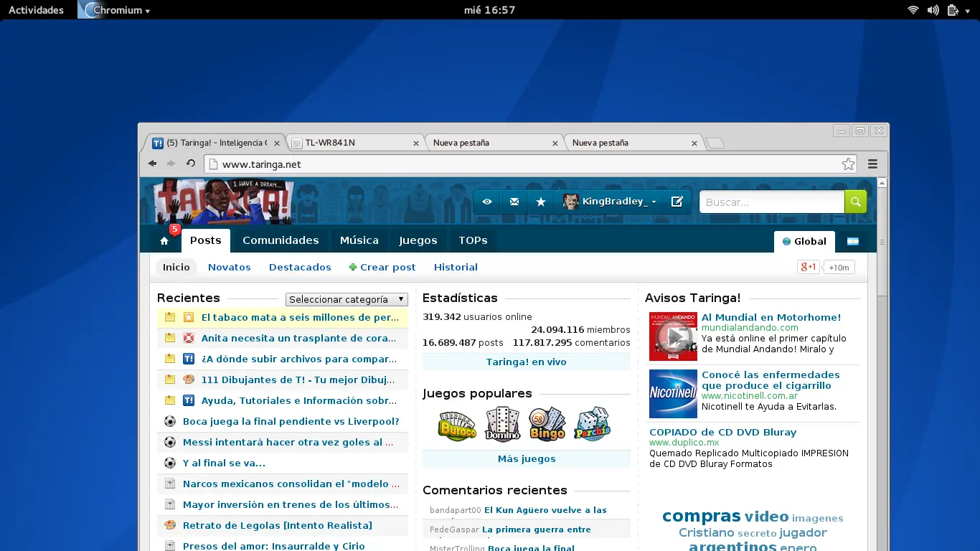Open the GNOME volume indicator
Viewport: 980px width, 551px height.
click(933, 10)
